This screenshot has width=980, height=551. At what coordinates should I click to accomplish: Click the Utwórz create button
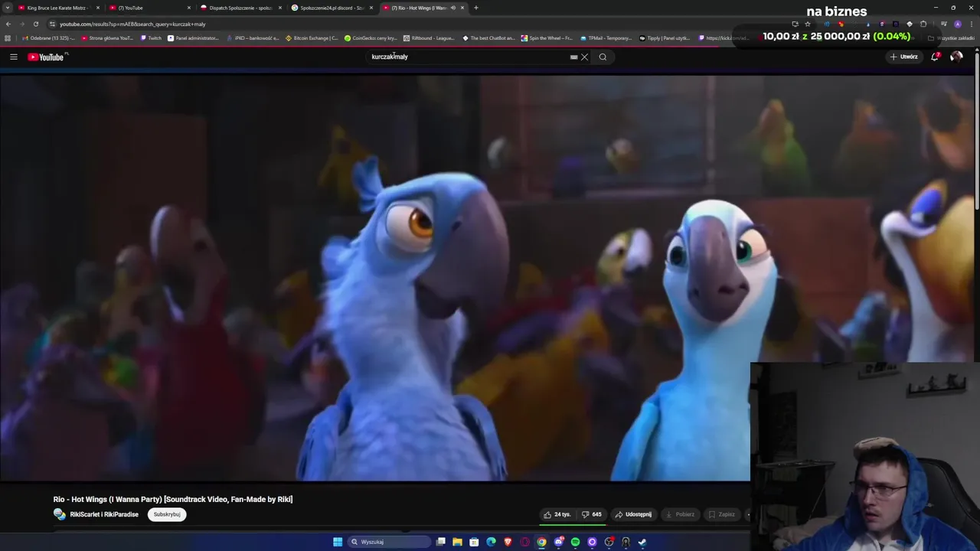(903, 57)
